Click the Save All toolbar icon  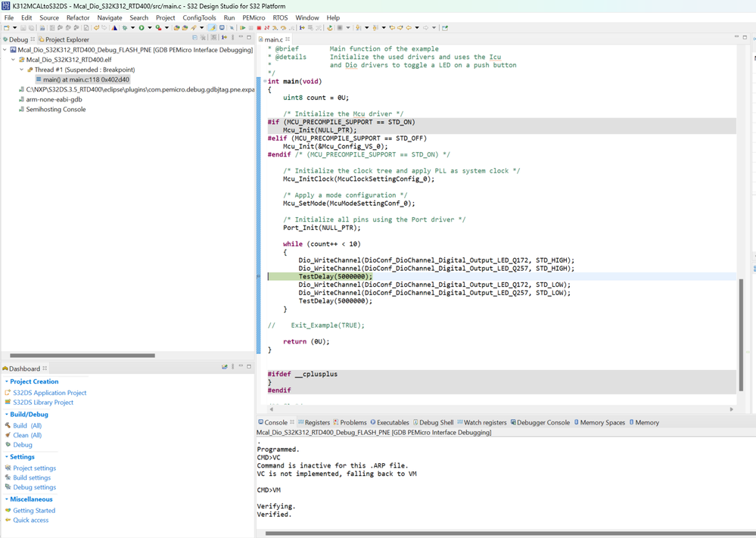[31, 28]
